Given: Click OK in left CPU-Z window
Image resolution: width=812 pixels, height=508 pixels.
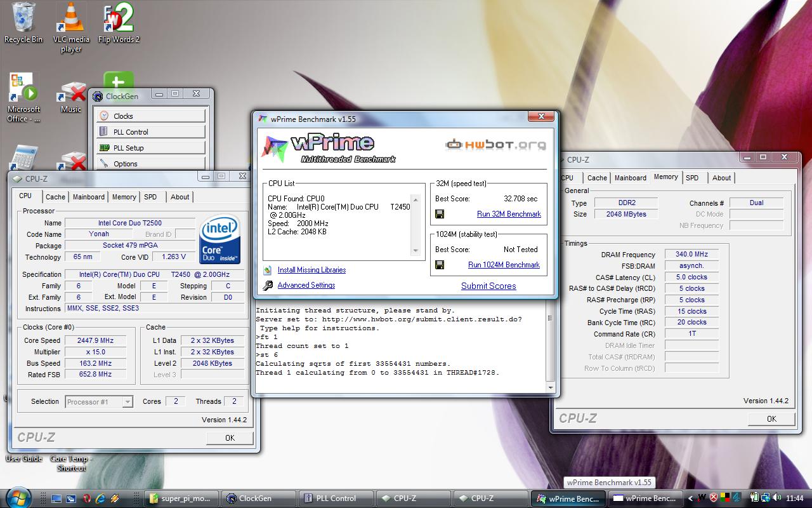Looking at the screenshot, I should 230,438.
